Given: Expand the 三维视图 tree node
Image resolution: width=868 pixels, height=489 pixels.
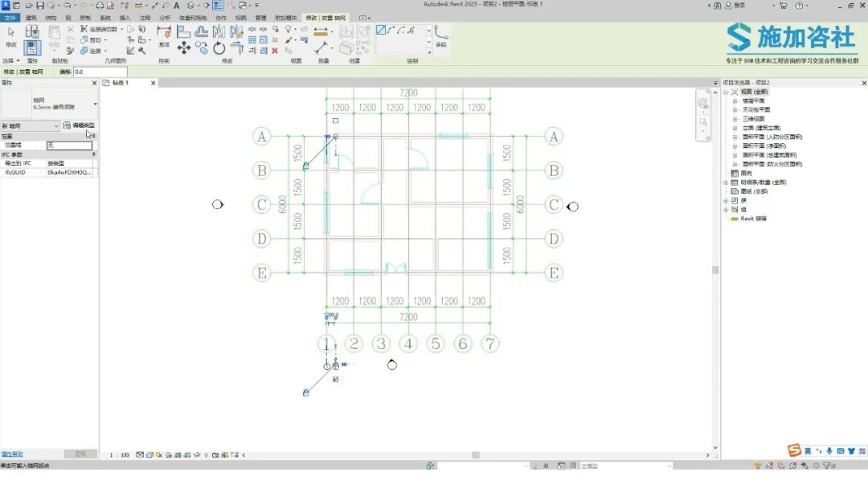Looking at the screenshot, I should (735, 118).
